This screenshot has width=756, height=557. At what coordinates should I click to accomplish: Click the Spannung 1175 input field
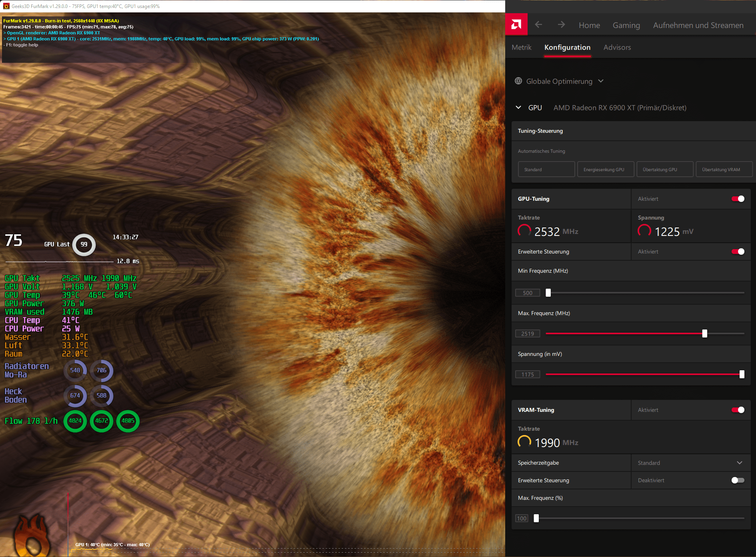click(x=528, y=374)
